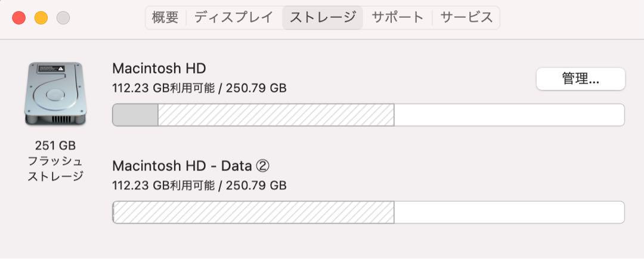The height and width of the screenshot is (259, 644).
Task: Switch to the 概要 tab
Action: click(x=166, y=18)
